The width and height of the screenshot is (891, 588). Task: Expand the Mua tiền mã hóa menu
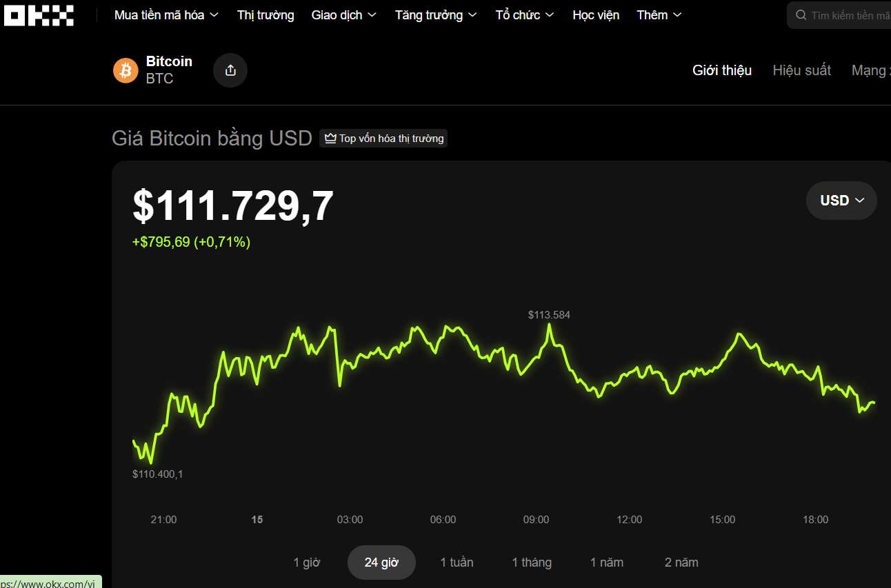tap(166, 15)
